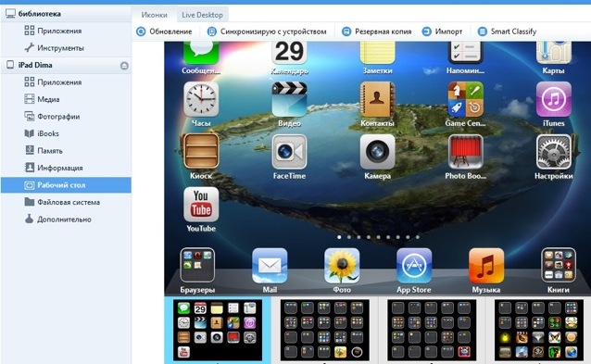
Task: Click the Smart Classify button
Action: coord(507,31)
